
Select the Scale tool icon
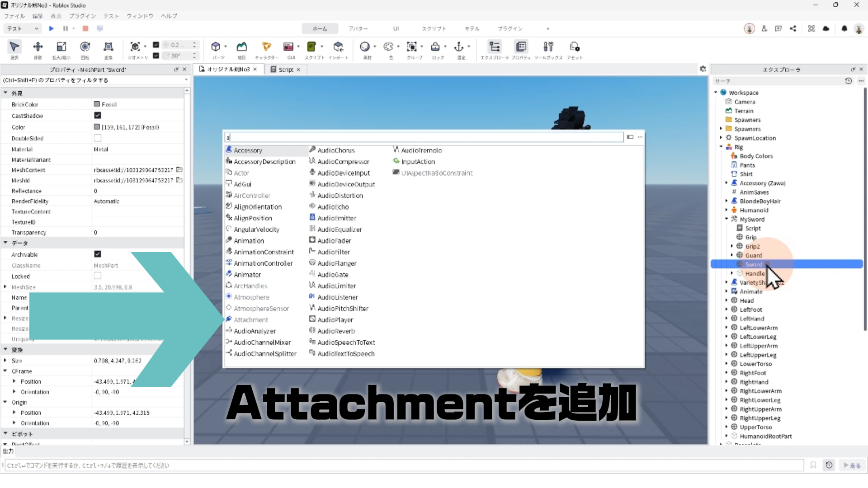(61, 47)
